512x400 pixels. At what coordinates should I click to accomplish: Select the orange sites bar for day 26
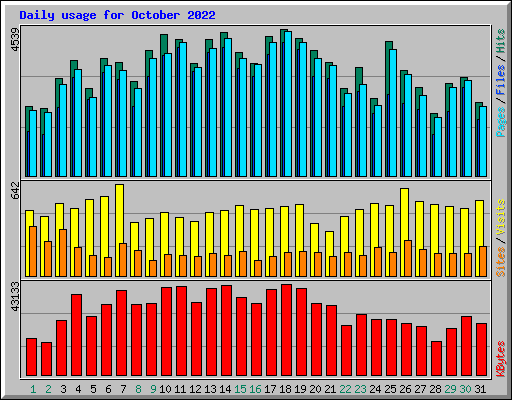coord(408,258)
